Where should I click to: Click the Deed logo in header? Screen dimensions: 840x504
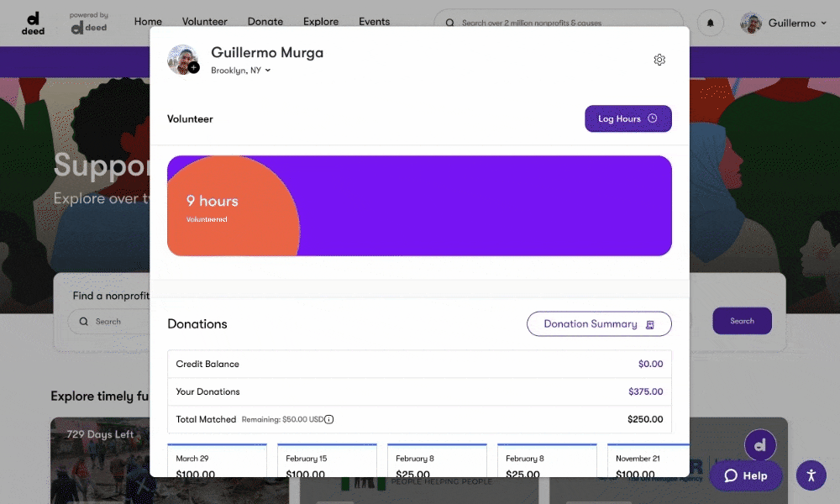click(33, 23)
